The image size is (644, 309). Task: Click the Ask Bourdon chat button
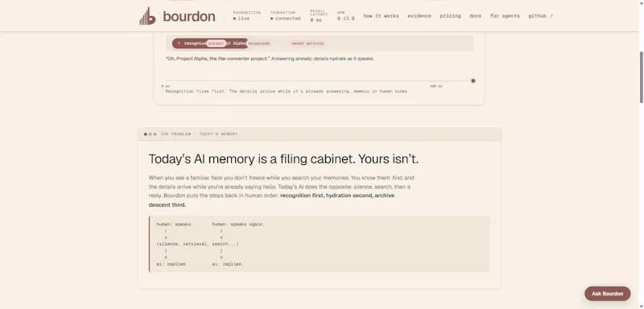(608, 294)
